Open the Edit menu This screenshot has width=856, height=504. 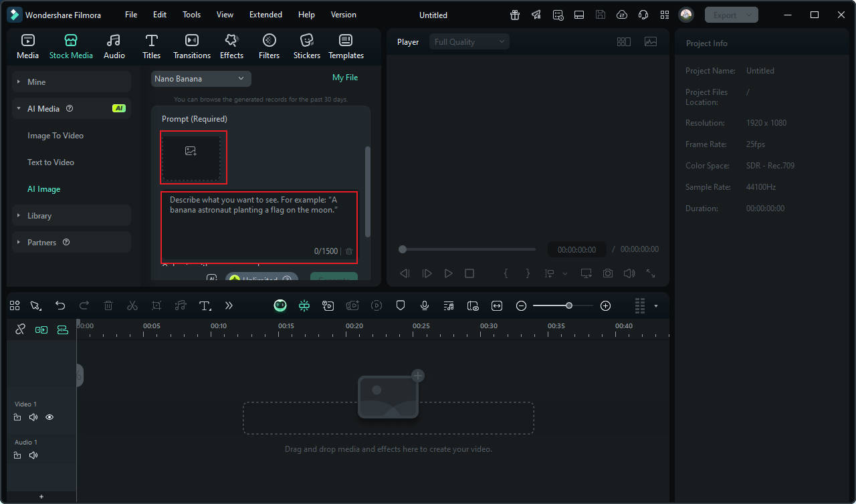pyautogui.click(x=160, y=15)
